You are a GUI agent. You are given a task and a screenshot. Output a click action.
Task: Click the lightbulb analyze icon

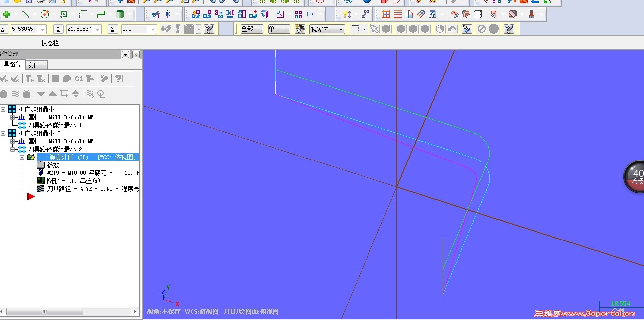point(347,14)
